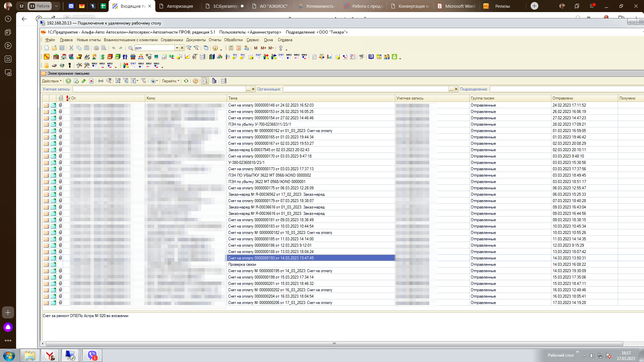
Task: Click the disabled Clear filter icon
Action: 144,81
